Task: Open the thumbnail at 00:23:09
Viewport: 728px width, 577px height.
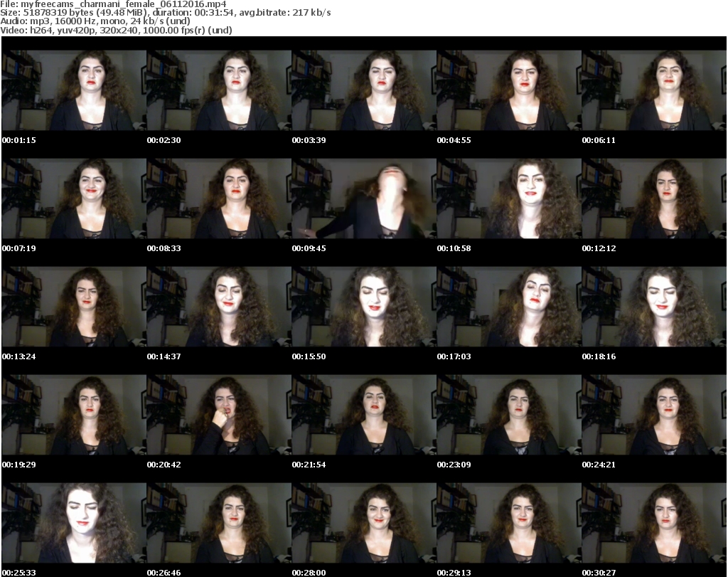Action: point(509,415)
